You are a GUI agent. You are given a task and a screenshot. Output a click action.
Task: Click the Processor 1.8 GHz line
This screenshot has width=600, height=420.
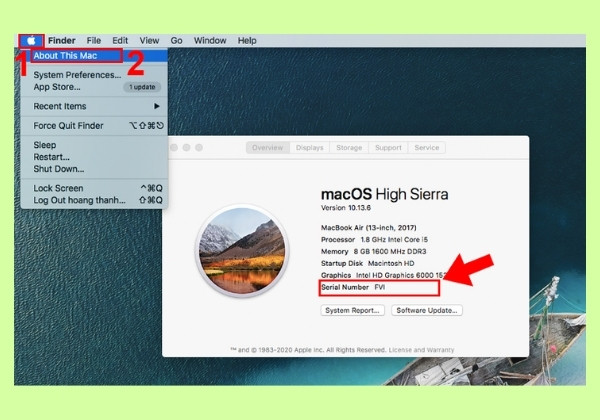click(374, 239)
